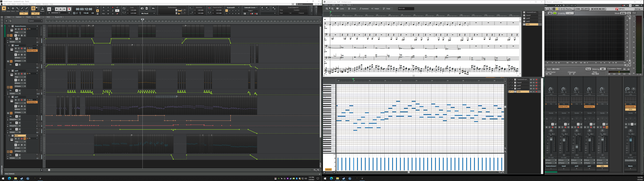This screenshot has height=181, width=644.
Task: Click the Staff view zoom out magnifier
Action: 332,9
